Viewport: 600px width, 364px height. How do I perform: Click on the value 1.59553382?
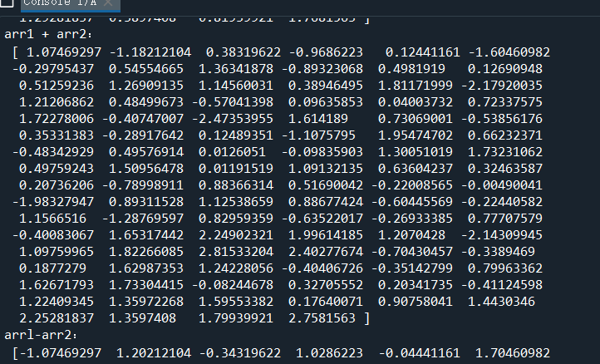click(236, 302)
